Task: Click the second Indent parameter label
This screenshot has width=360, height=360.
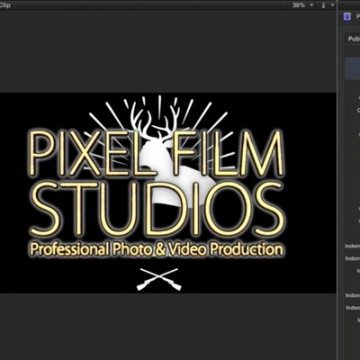Action: point(352,258)
